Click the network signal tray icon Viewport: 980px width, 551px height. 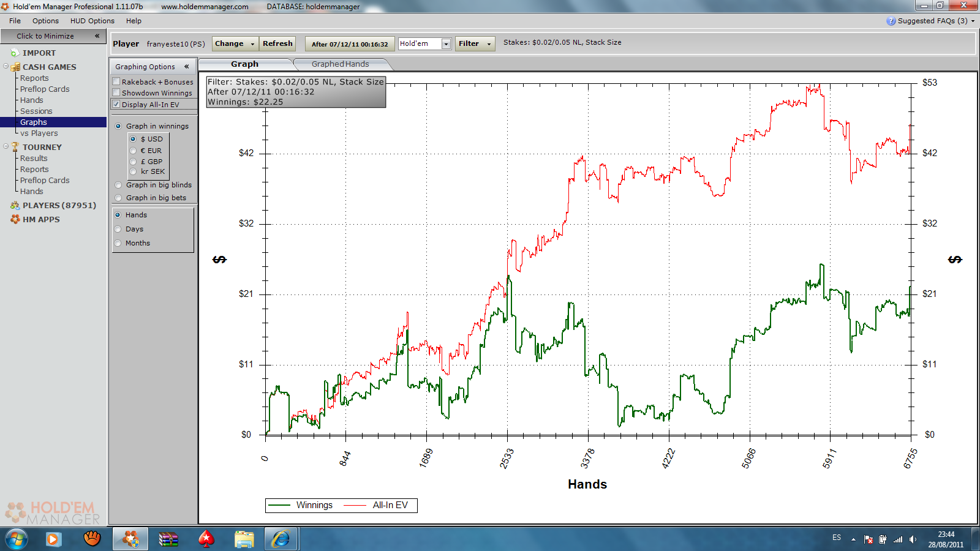pos(898,539)
